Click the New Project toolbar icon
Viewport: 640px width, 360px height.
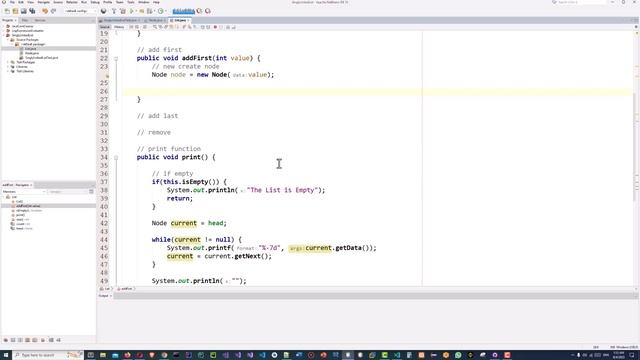(x=15, y=11)
